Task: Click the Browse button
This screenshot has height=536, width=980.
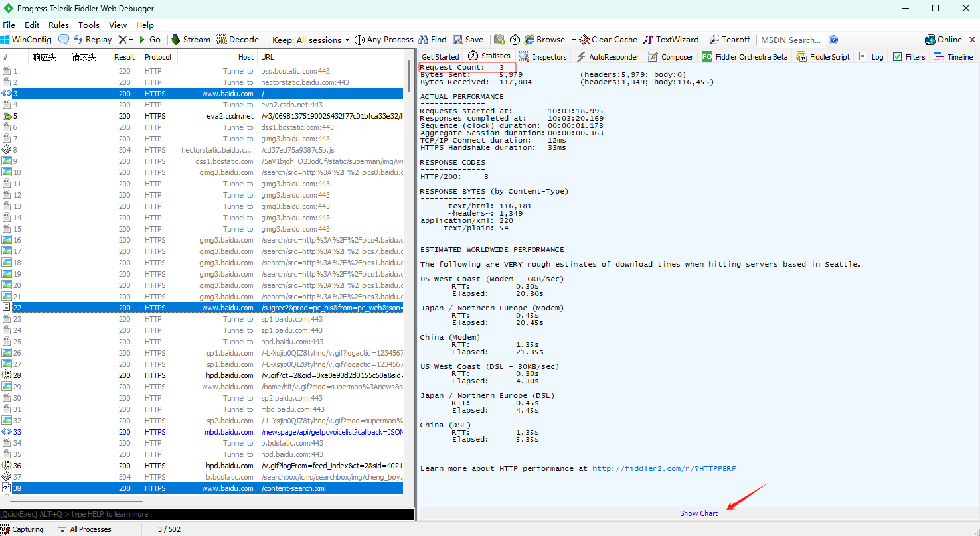Action: coord(544,40)
